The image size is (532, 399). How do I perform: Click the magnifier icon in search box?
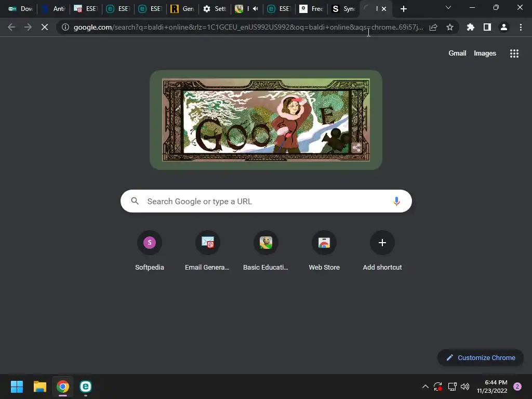135,201
